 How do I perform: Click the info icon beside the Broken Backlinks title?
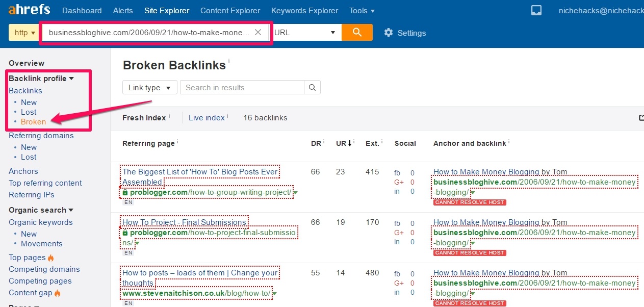click(229, 61)
